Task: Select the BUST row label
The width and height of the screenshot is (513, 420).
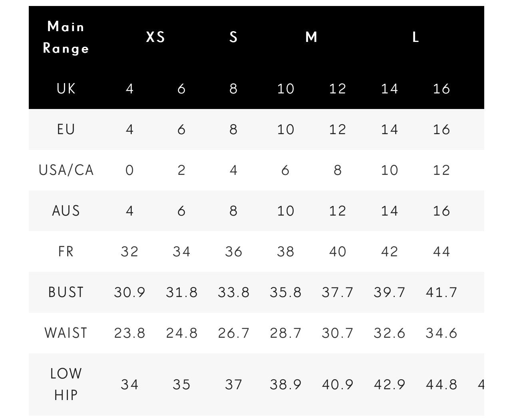Action: pos(66,292)
